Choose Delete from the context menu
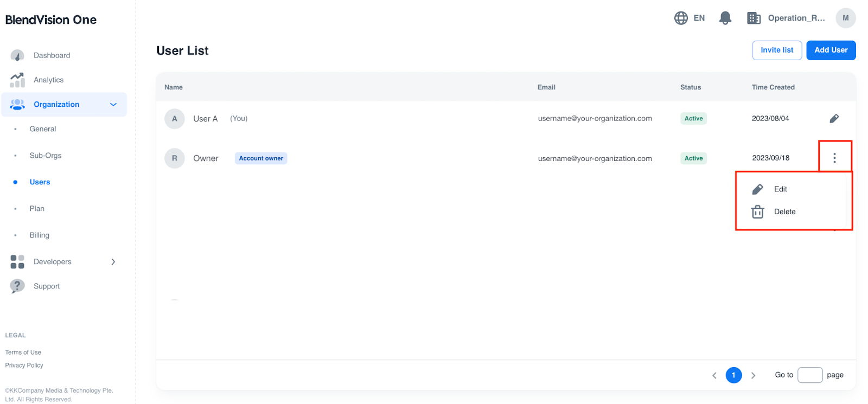The image size is (868, 404). point(784,212)
